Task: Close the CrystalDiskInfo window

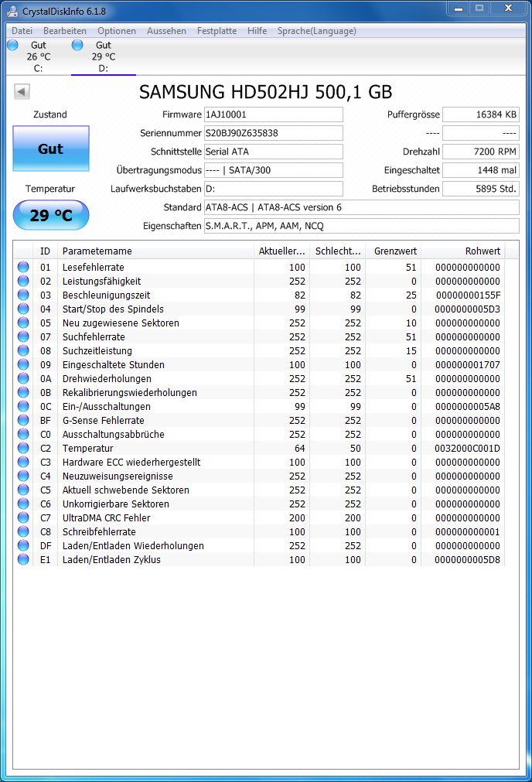Action: pos(508,8)
